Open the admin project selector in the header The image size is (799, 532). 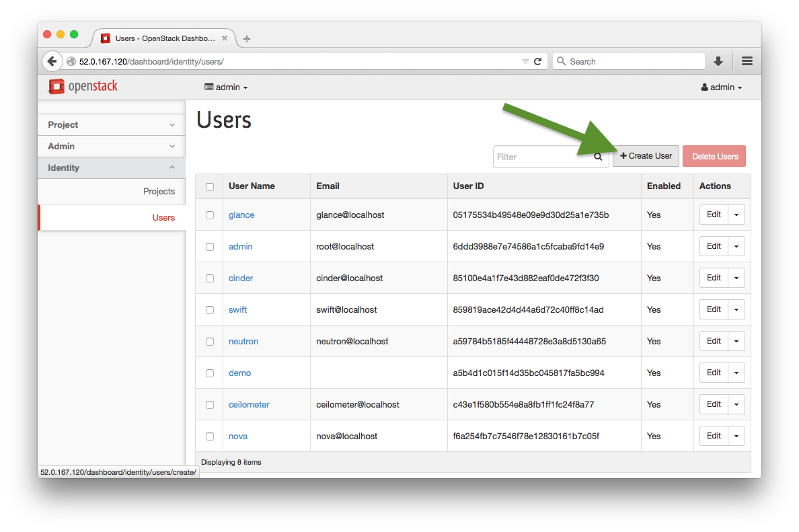tap(226, 87)
